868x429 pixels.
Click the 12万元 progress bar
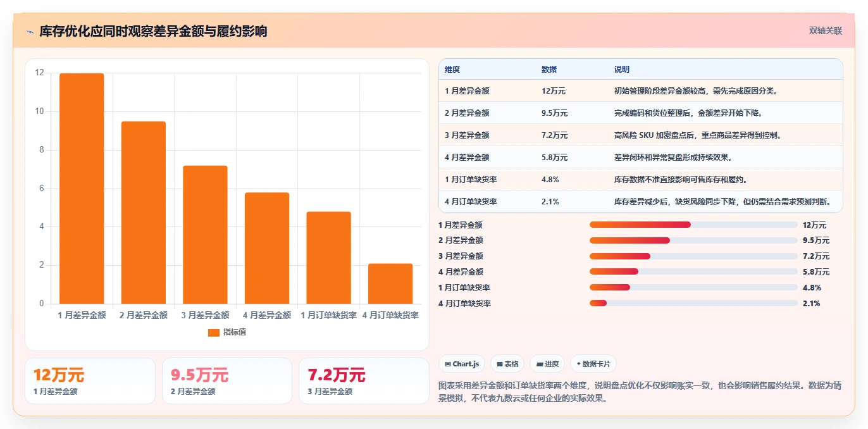(x=693, y=225)
